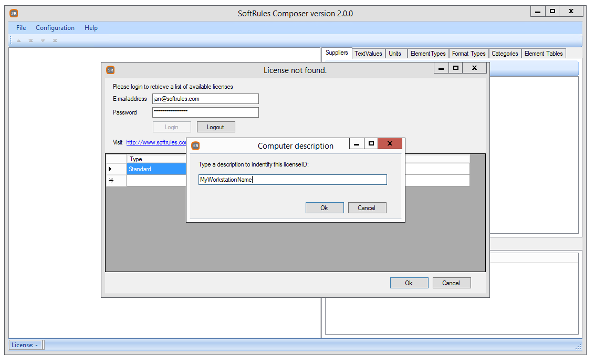Click the Password input field
The width and height of the screenshot is (595, 364).
[205, 112]
